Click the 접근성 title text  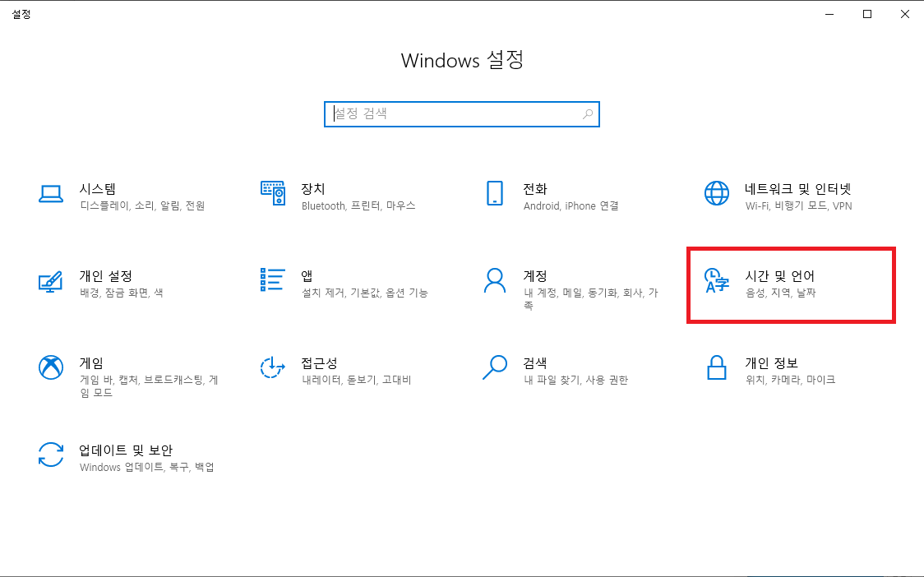point(319,363)
